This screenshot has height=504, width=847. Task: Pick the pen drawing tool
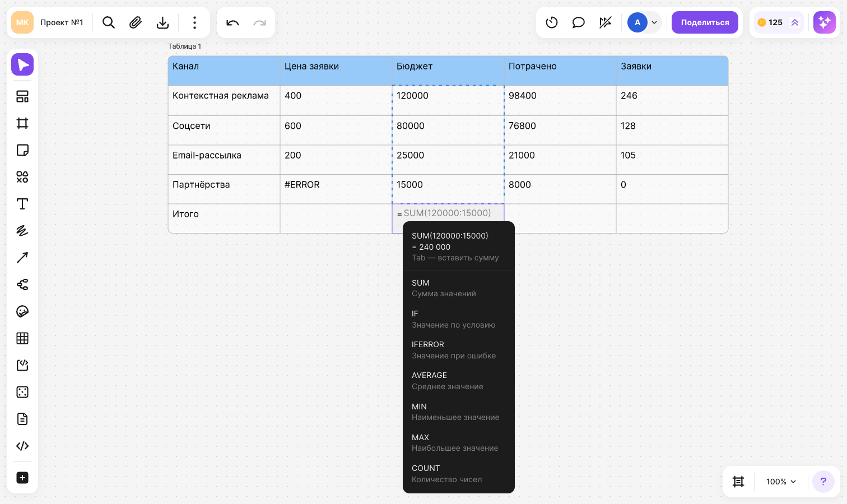coord(22,231)
